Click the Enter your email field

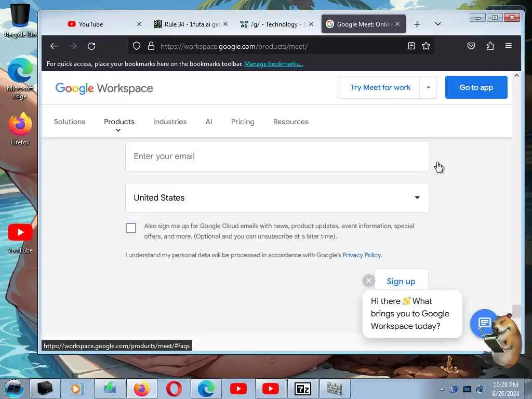(x=277, y=156)
